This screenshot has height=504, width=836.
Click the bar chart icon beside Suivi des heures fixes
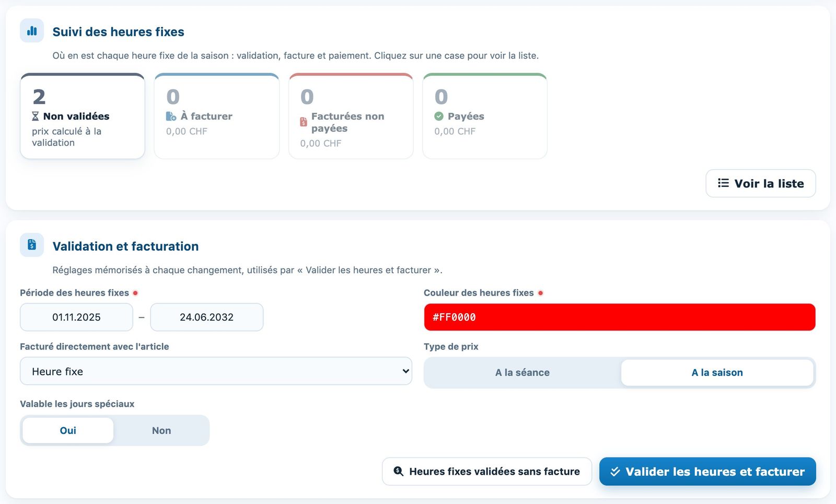32,31
